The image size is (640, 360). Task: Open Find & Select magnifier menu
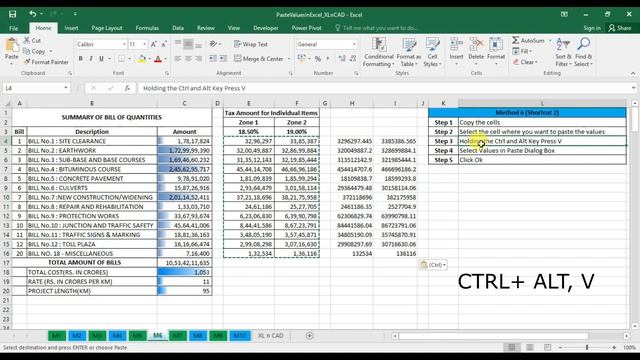click(x=583, y=52)
